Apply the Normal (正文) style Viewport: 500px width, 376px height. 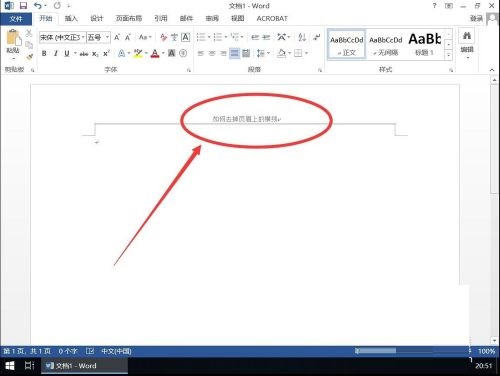pyautogui.click(x=347, y=45)
